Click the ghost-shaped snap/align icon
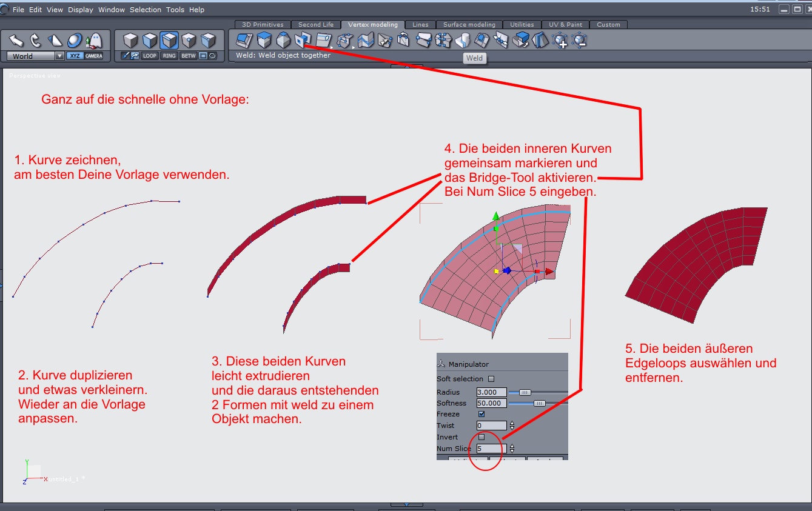The image size is (812, 511). pos(94,41)
